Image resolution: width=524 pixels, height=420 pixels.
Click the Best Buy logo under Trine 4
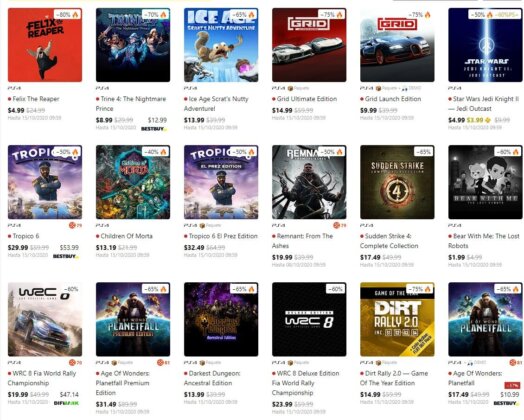point(154,129)
